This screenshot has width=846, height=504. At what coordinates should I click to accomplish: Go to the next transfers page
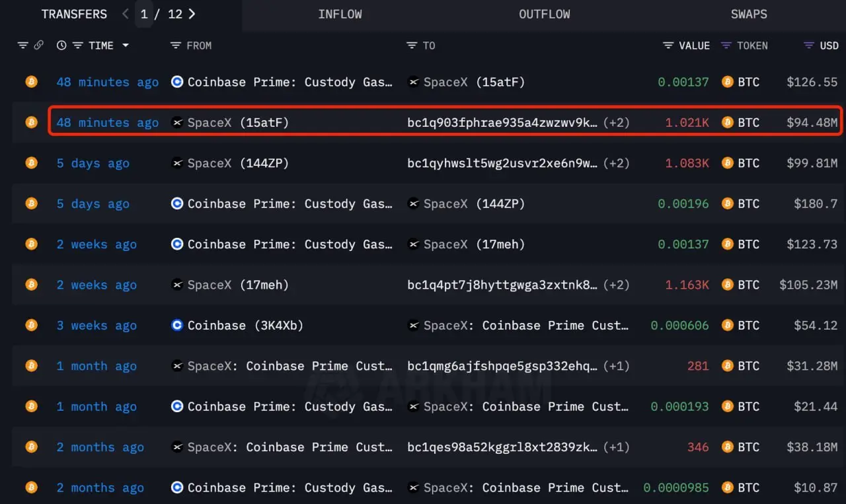(192, 14)
